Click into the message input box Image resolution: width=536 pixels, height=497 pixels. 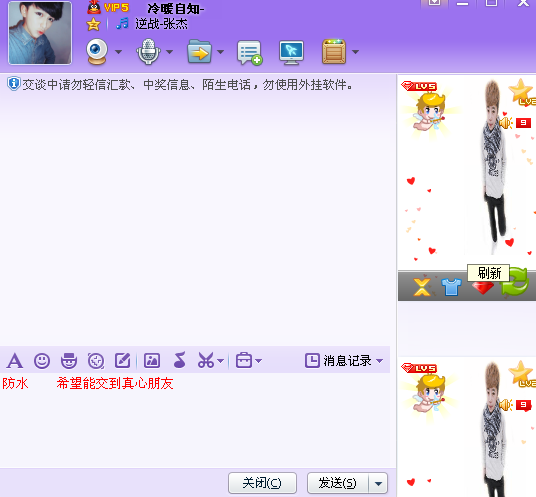[195, 420]
